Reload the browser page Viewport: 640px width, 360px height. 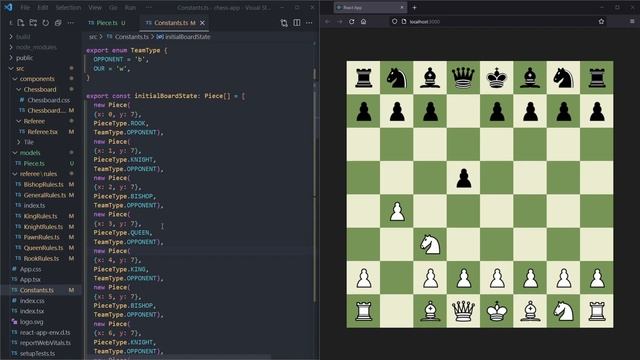click(351, 22)
